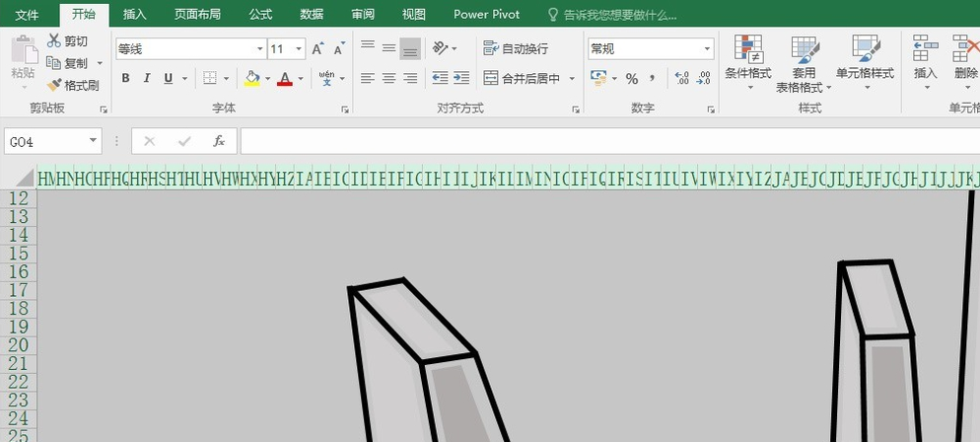Click the formula bar cancel X

[150, 141]
